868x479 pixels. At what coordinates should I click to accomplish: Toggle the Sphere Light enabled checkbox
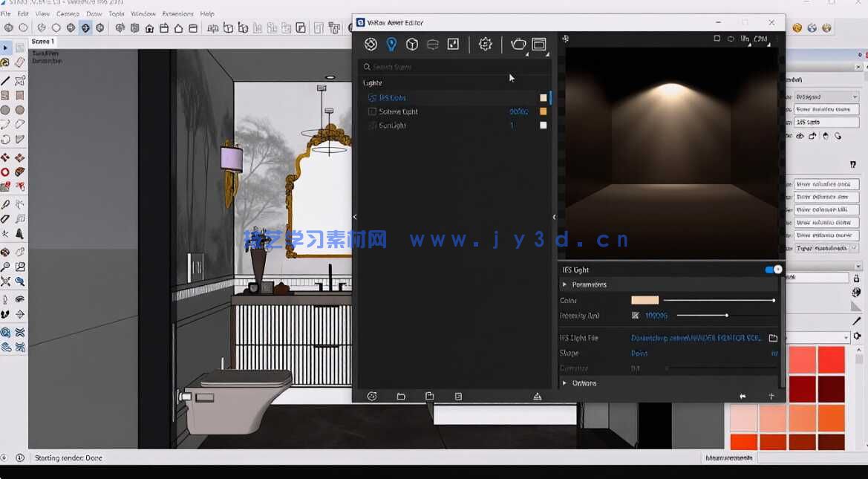(372, 111)
